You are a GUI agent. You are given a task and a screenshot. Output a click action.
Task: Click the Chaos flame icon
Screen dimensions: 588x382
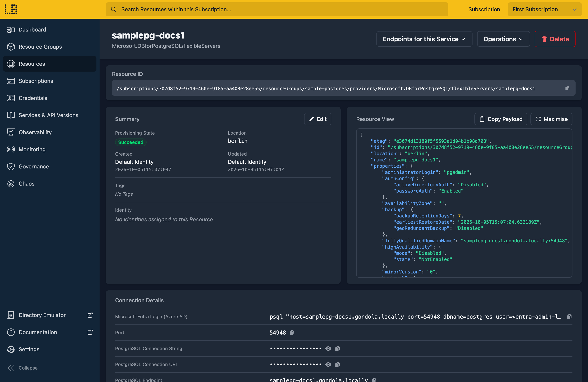click(x=11, y=184)
